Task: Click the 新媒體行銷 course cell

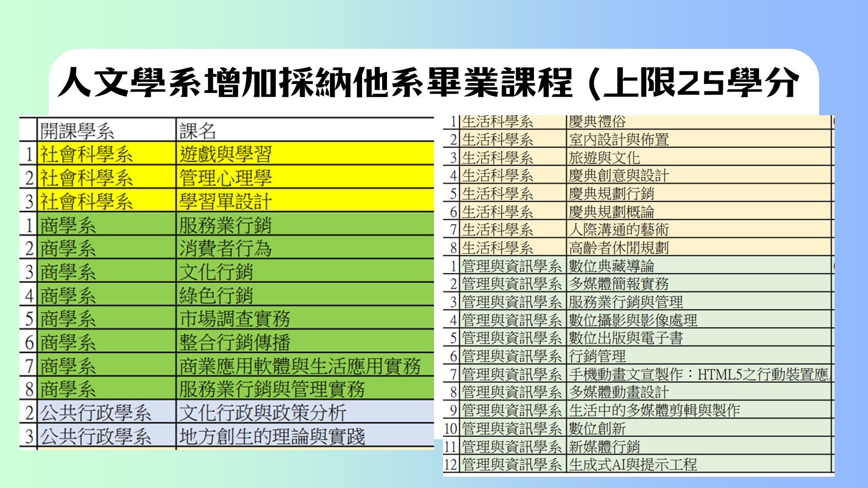Action: pos(604,446)
